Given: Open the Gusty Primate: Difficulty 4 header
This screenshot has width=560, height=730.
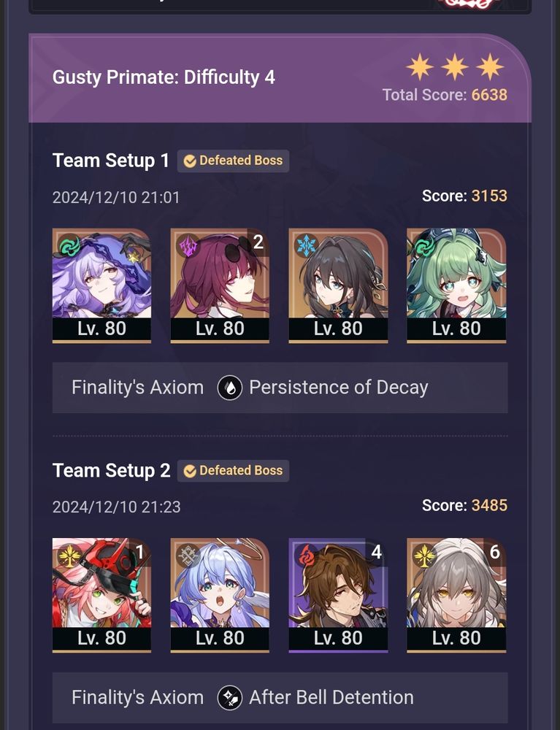Looking at the screenshot, I should pyautogui.click(x=280, y=78).
